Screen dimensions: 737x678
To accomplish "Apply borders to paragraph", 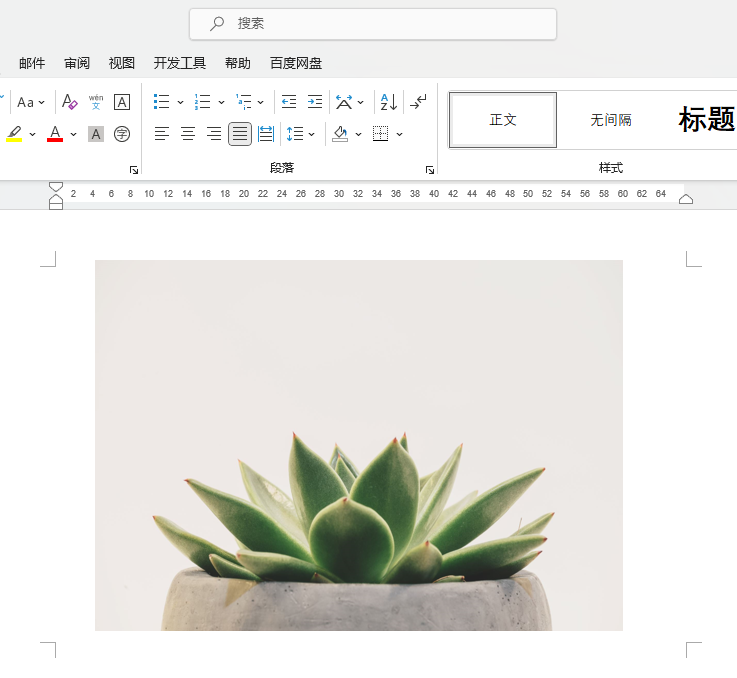I will (x=380, y=134).
